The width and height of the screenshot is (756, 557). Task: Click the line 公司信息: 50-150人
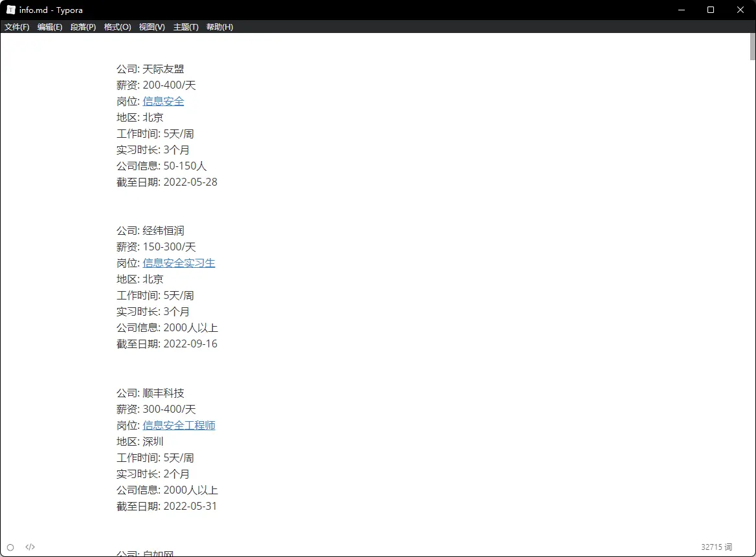[162, 166]
